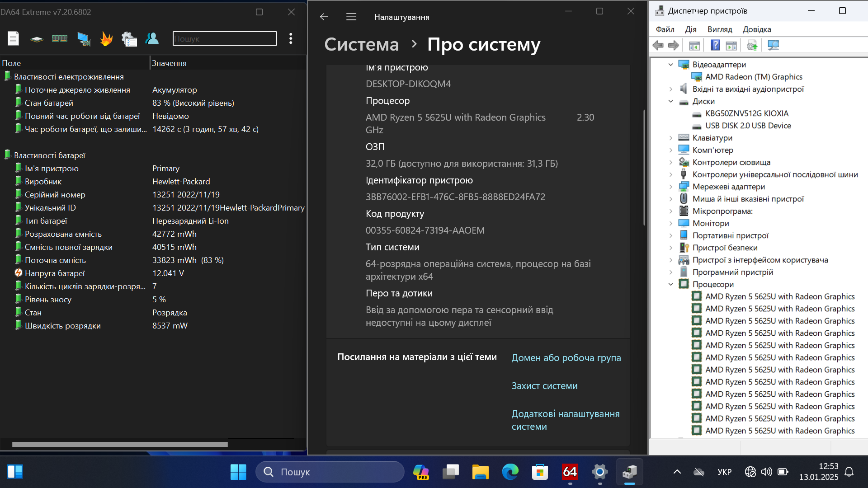The height and width of the screenshot is (488, 868).
Task: Collapse Диски tree node
Action: coord(671,101)
